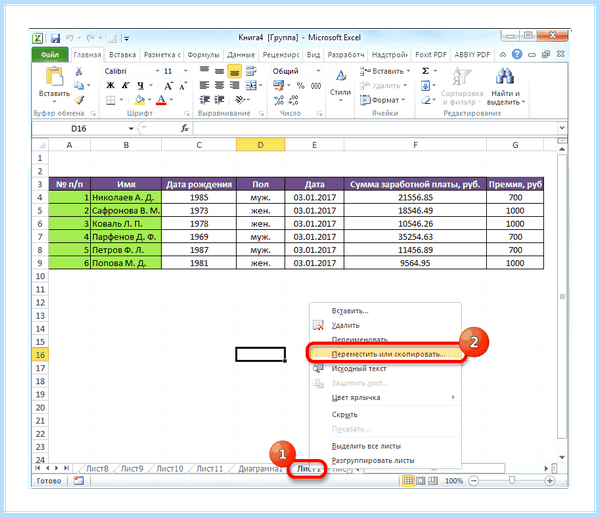This screenshot has width=600, height=517.
Task: Switch to the Foxit PDF tab
Action: click(x=431, y=55)
